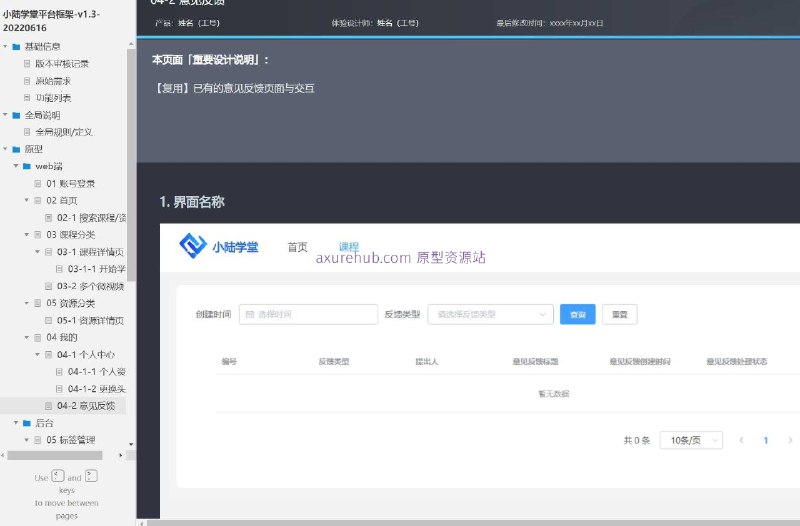Viewport: 800px width, 526px height.
Task: Click the page icon beside 03 课程分类
Action: (x=38, y=235)
